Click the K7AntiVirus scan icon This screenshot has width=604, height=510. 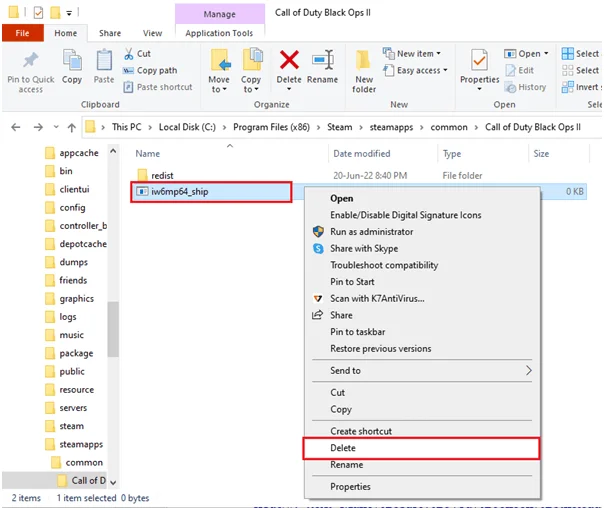pos(318,299)
